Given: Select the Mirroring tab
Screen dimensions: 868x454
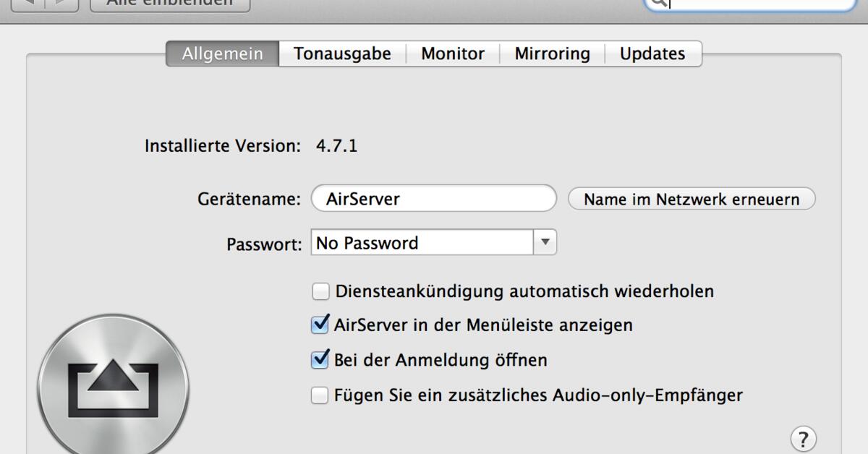Looking at the screenshot, I should tap(552, 54).
